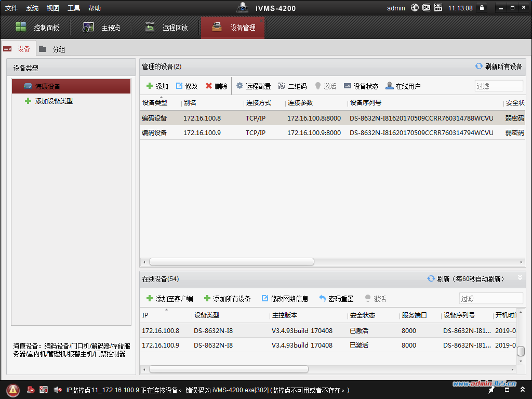Sort managed devices by 连接方式 column
This screenshot has width=532, height=399.
[259, 103]
